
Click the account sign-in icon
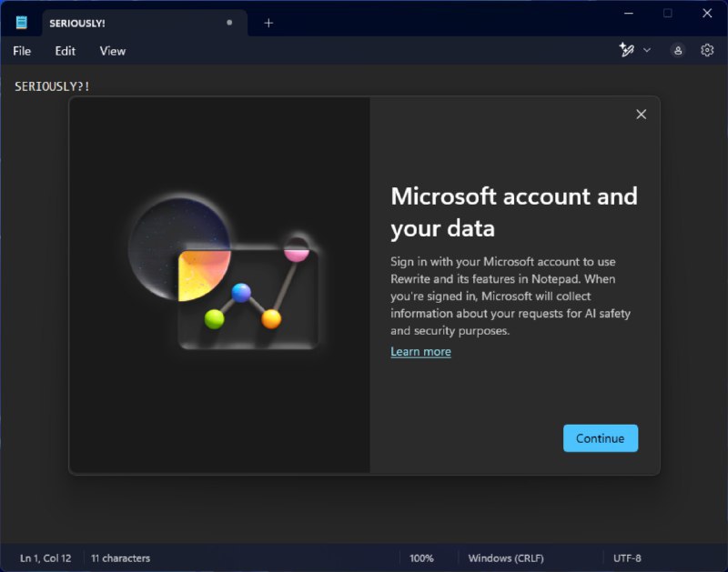pyautogui.click(x=678, y=50)
